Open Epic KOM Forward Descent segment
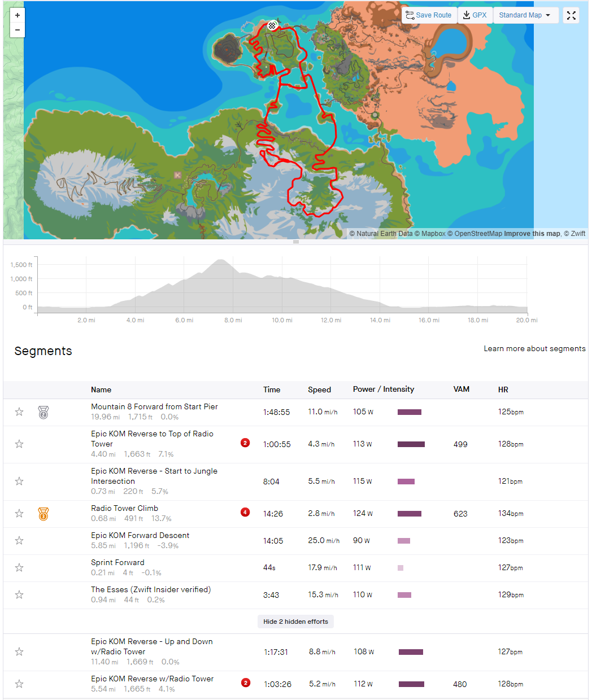Image resolution: width=592 pixels, height=700 pixels. click(x=140, y=535)
